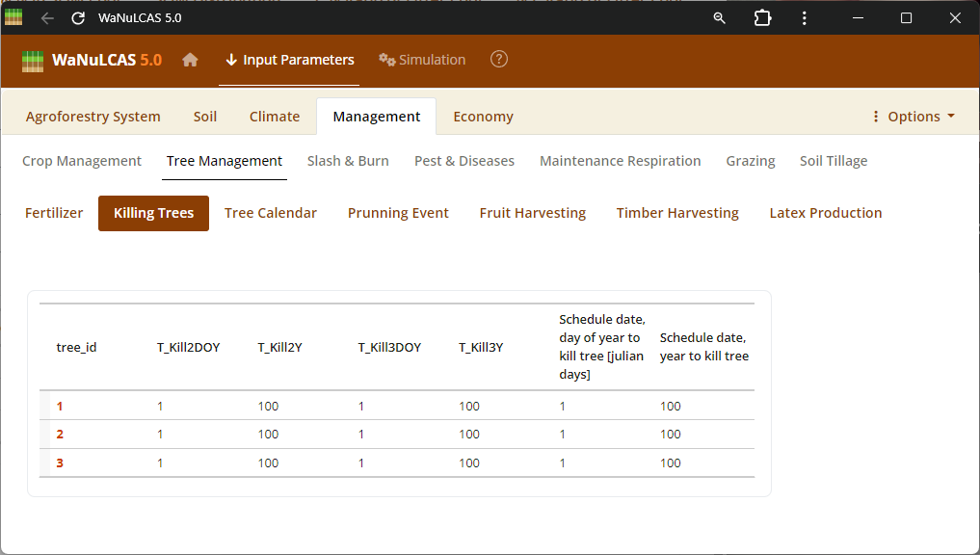Open Input Parameters menu
The width and height of the screenshot is (980, 555).
click(289, 60)
